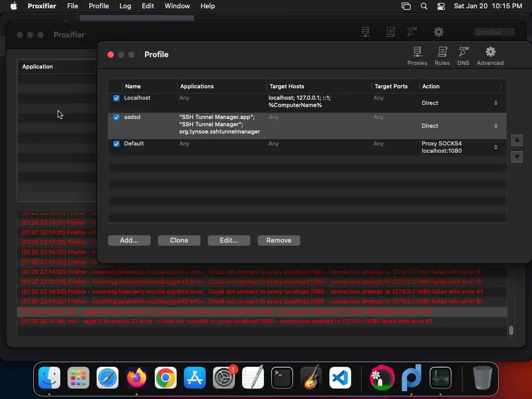Open Terminal from the Dock
This screenshot has width=532, height=399.
pos(282,378)
